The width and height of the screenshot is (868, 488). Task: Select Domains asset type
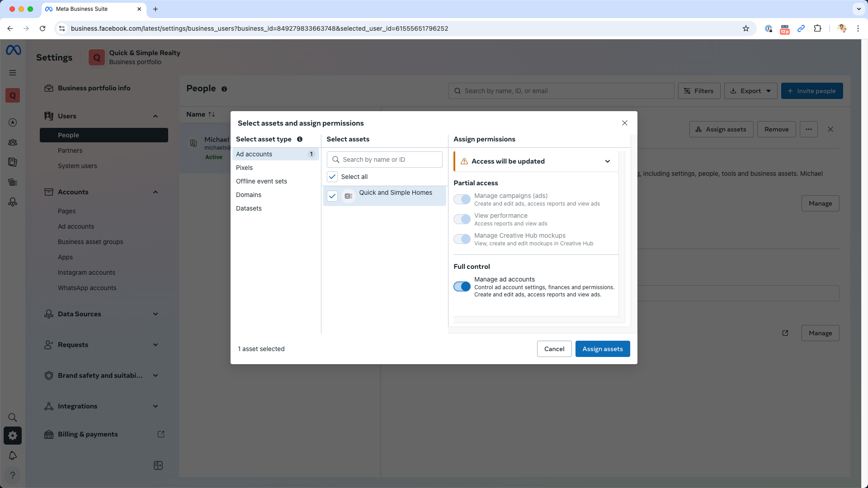(275, 195)
